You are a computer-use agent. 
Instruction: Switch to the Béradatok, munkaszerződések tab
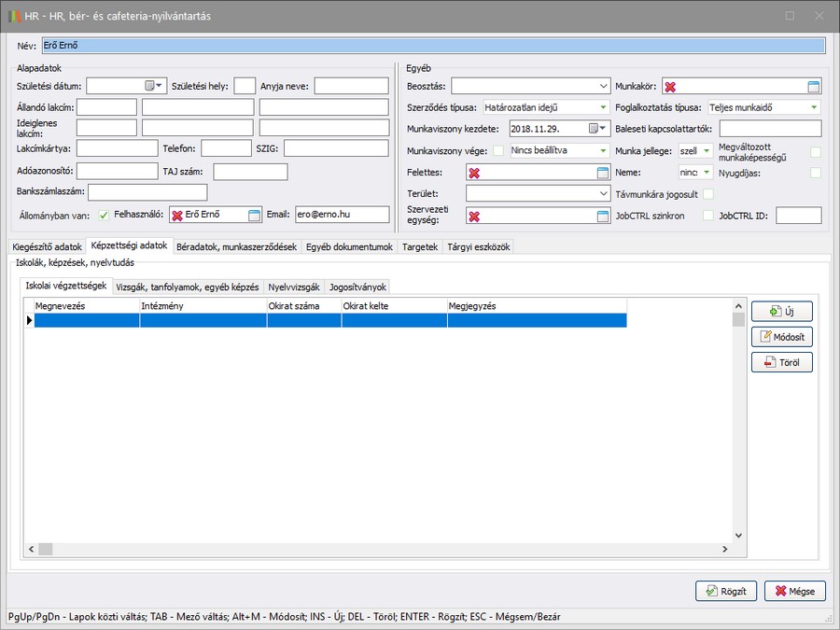(x=237, y=246)
